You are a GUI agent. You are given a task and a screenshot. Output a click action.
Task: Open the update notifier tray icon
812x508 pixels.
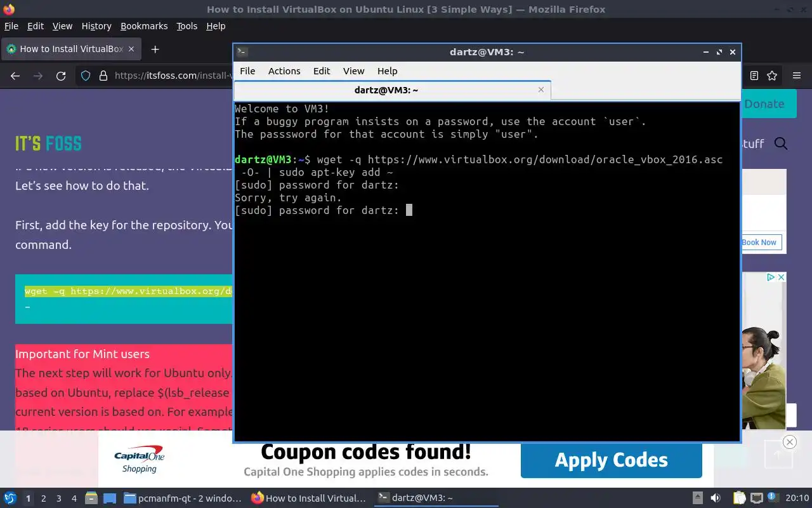point(773,498)
